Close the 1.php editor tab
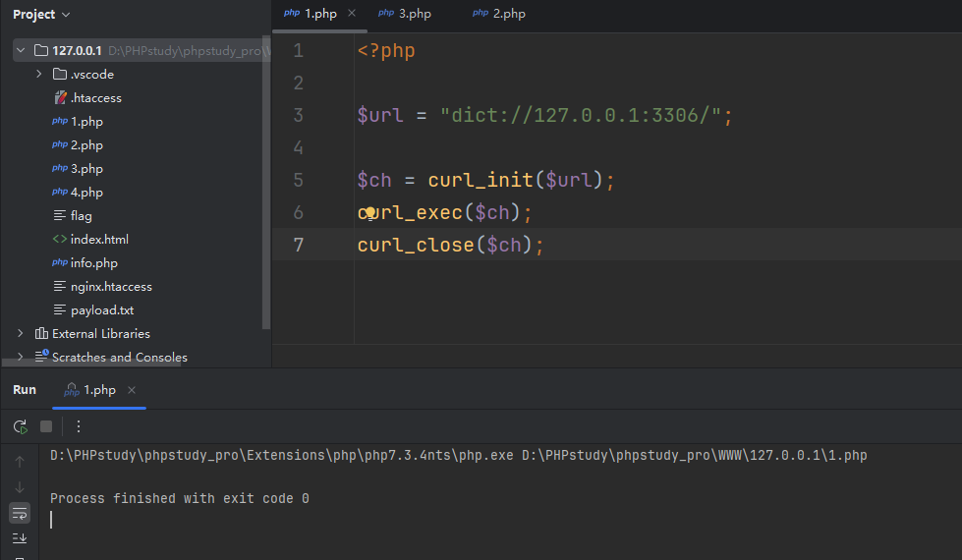Image resolution: width=962 pixels, height=560 pixels. pyautogui.click(x=353, y=14)
